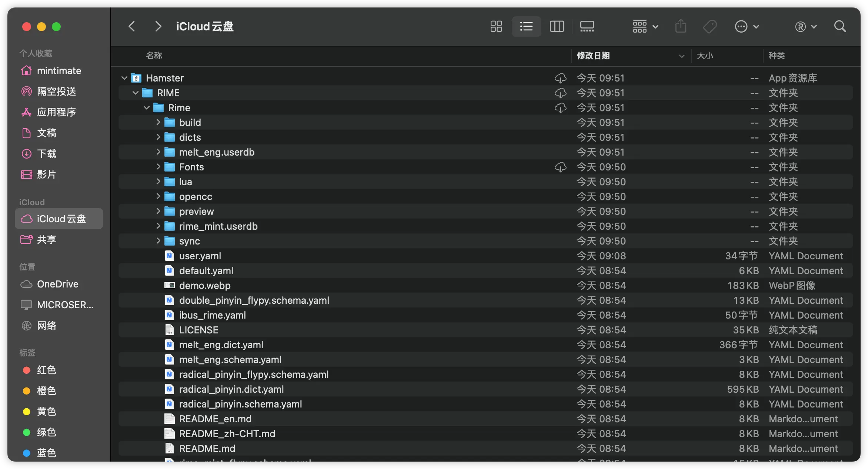
Task: Select the 黄色 yellow tag
Action: pos(59,411)
